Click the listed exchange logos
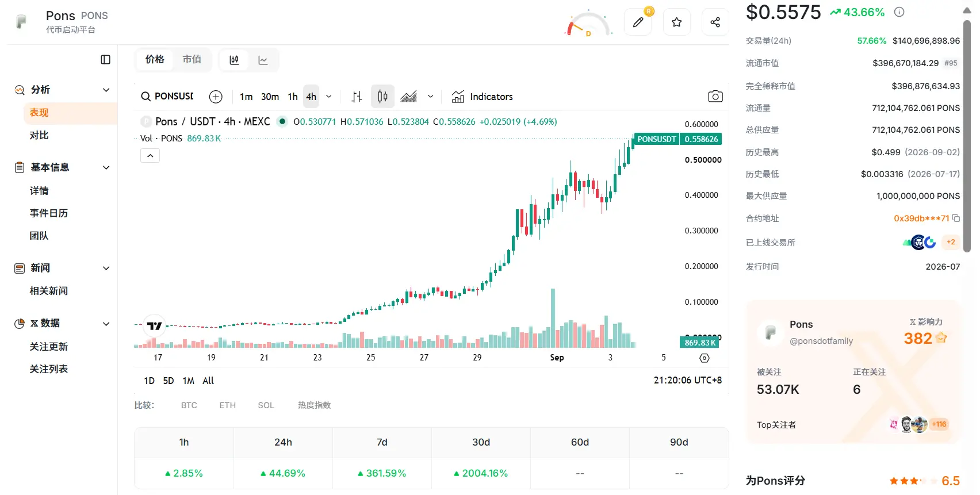The height and width of the screenshot is (495, 980). [x=920, y=243]
